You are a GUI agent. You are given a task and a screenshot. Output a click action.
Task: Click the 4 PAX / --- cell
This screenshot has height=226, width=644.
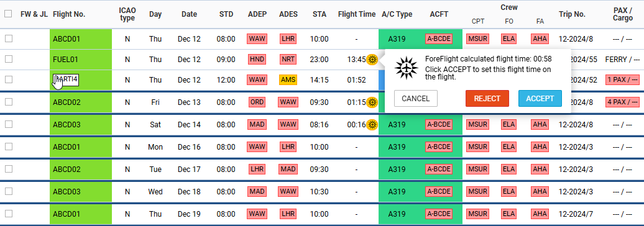click(622, 102)
